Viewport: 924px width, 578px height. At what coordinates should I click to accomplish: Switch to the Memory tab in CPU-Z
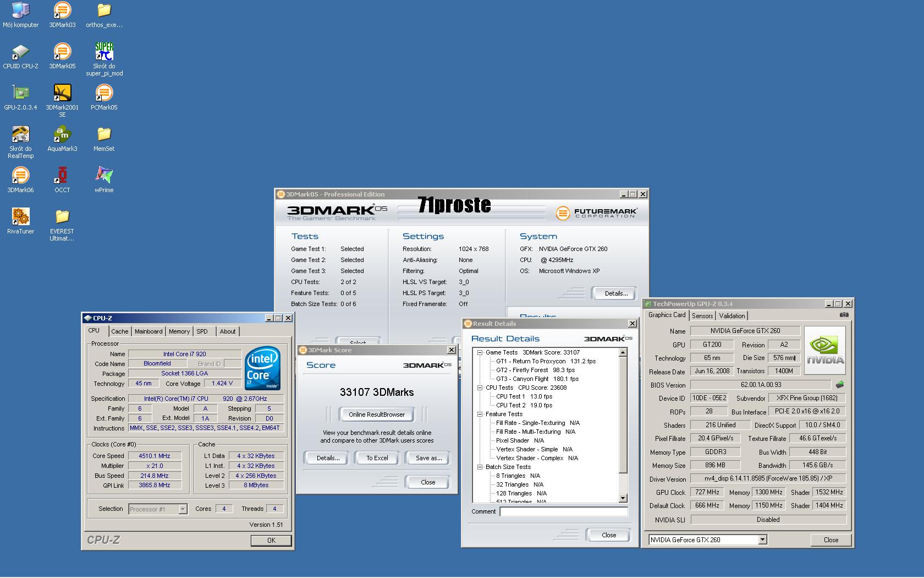tap(179, 331)
